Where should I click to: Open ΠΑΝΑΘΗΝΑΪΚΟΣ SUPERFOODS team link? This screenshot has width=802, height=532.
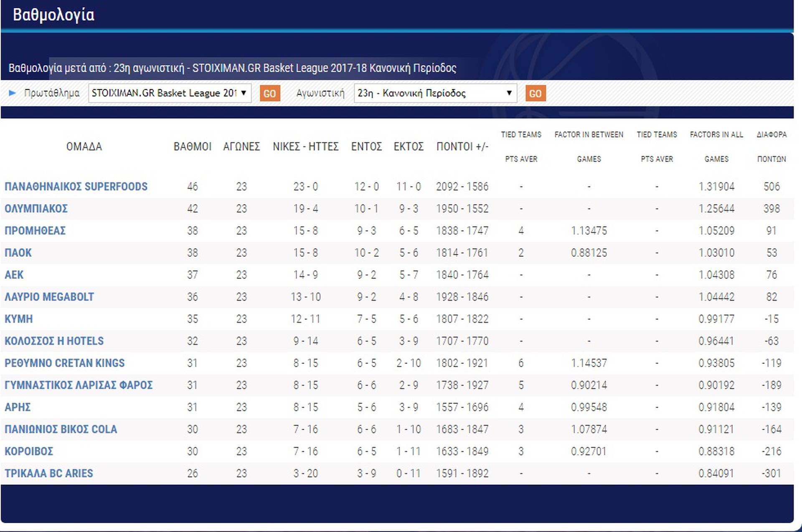click(76, 187)
